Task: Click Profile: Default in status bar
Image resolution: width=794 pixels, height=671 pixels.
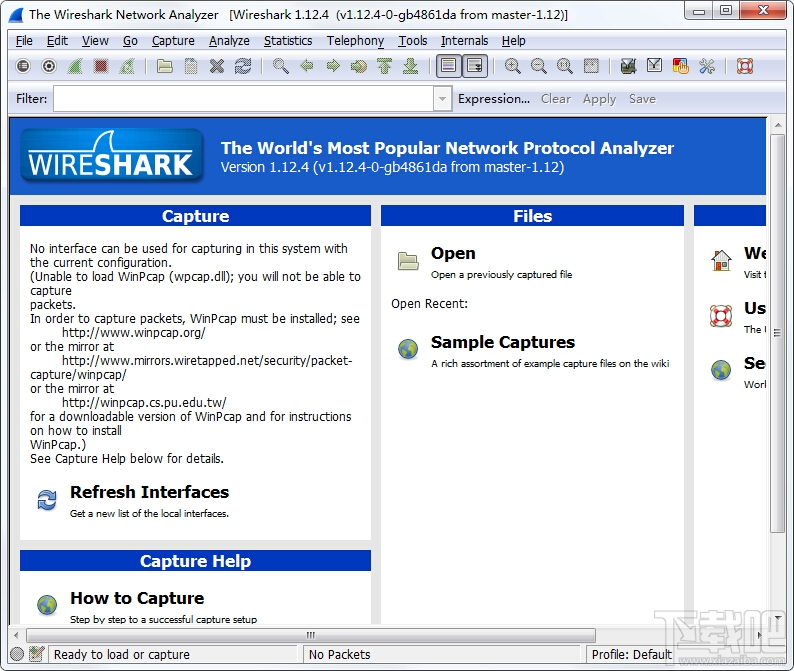Action: [x=631, y=655]
